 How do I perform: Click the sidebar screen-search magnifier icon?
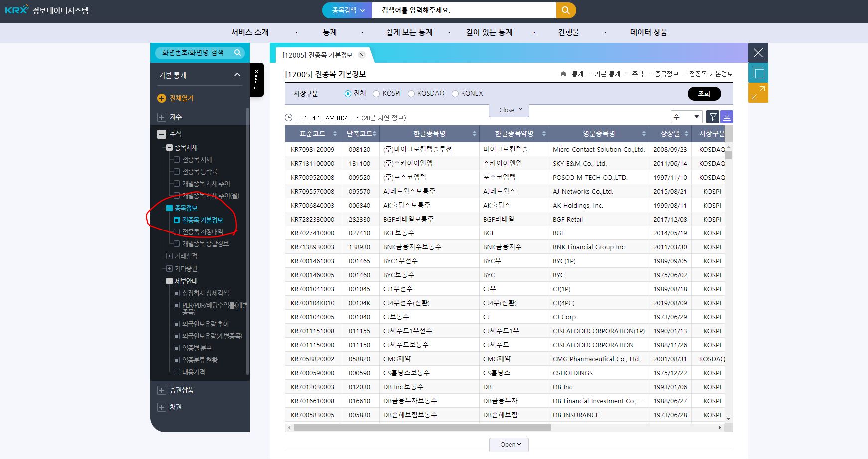pos(237,52)
